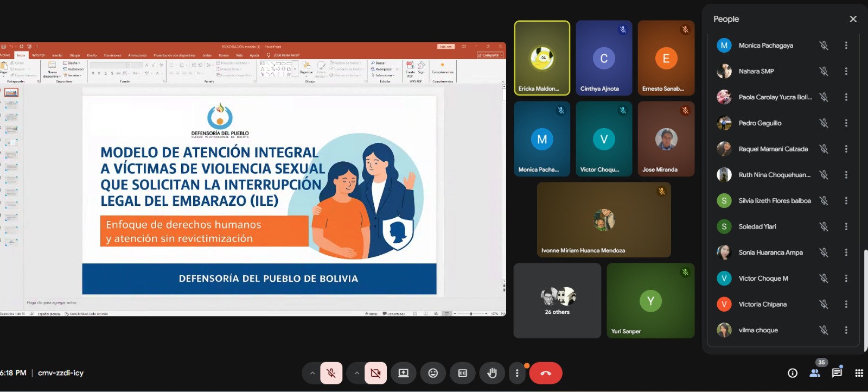Viewport: 868px width, 392px height.
Task: Raise your hand in the meeting
Action: pyautogui.click(x=492, y=373)
